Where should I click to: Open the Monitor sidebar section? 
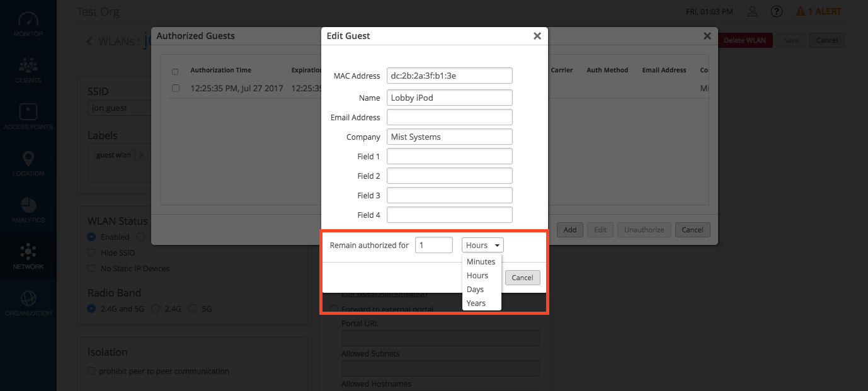(28, 24)
